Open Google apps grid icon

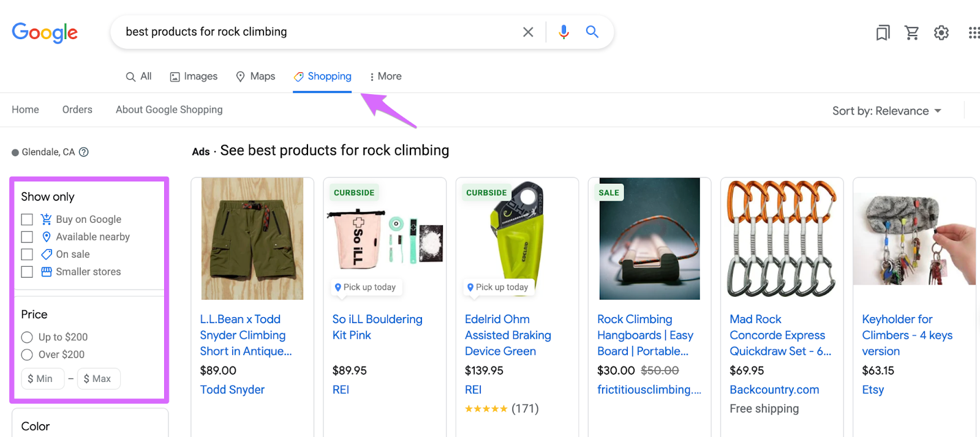(x=974, y=32)
